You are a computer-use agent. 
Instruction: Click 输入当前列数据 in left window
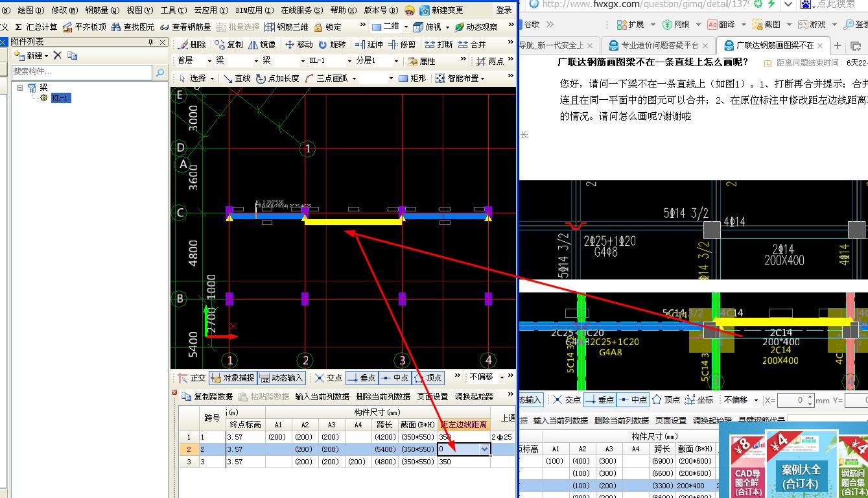coord(322,396)
